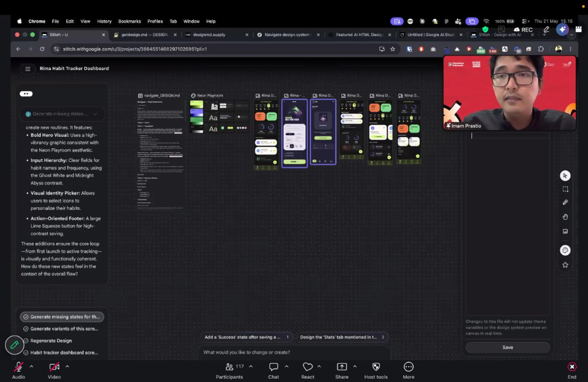Click the red play extension icon
The height and width of the screenshot is (382, 588).
tap(469, 49)
